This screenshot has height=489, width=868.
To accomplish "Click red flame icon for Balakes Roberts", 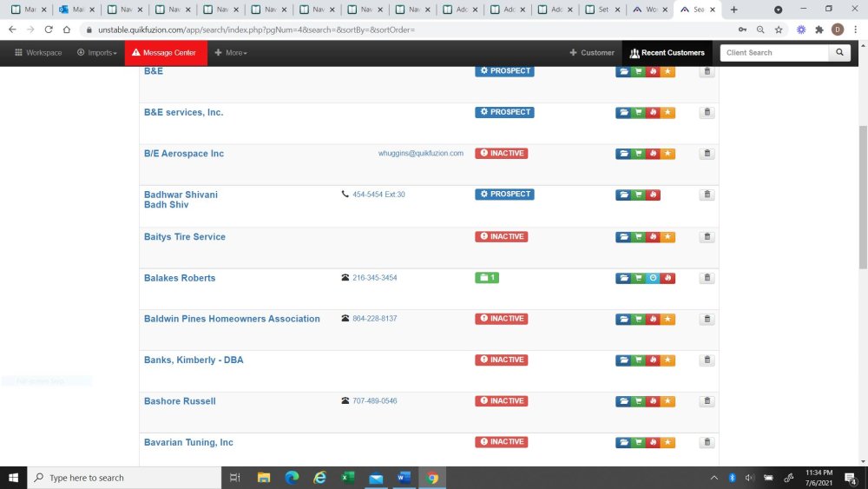I will coord(667,278).
